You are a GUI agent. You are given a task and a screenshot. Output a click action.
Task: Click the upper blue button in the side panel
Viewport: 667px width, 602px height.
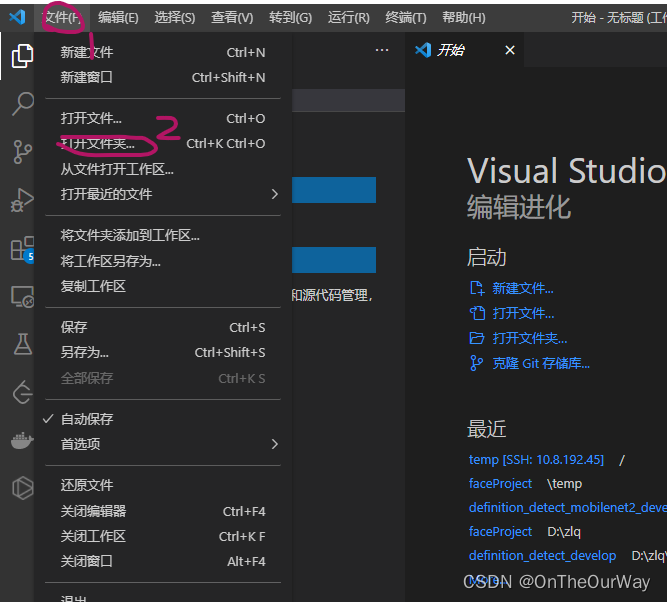(334, 190)
